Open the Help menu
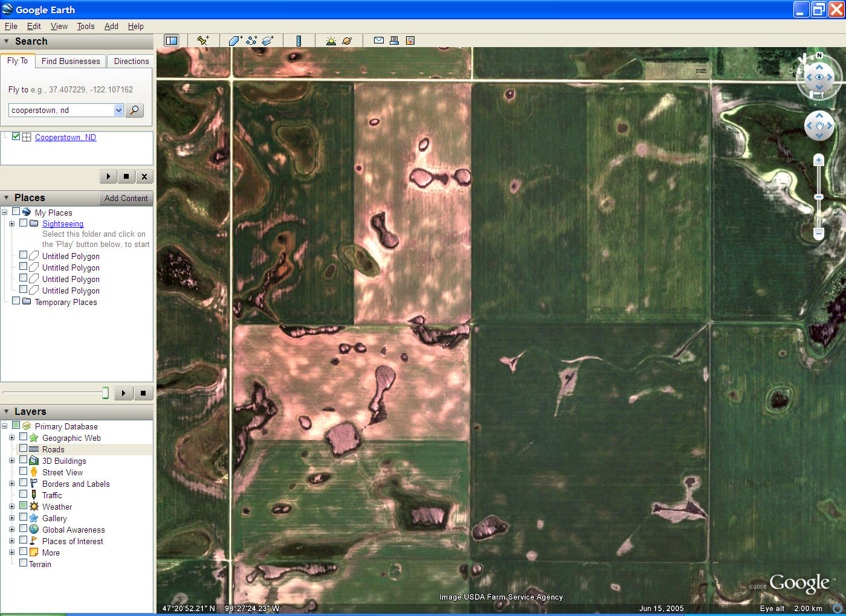Image resolution: width=846 pixels, height=616 pixels. click(x=136, y=26)
